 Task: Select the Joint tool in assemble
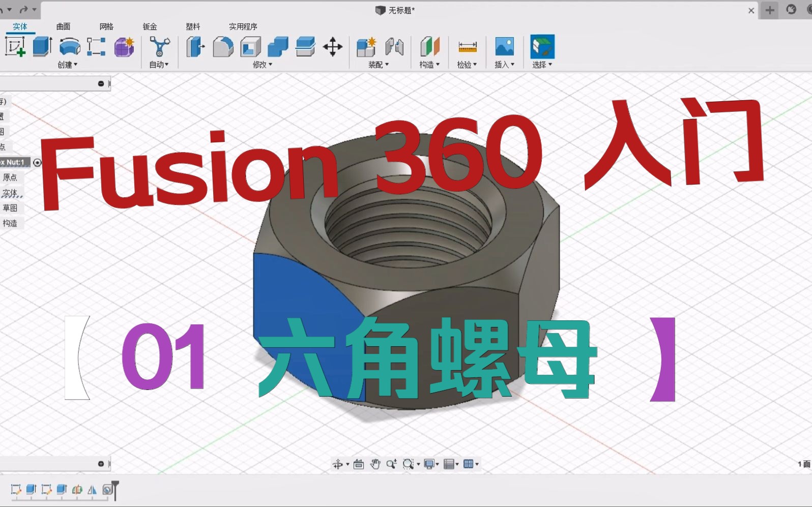pos(394,47)
